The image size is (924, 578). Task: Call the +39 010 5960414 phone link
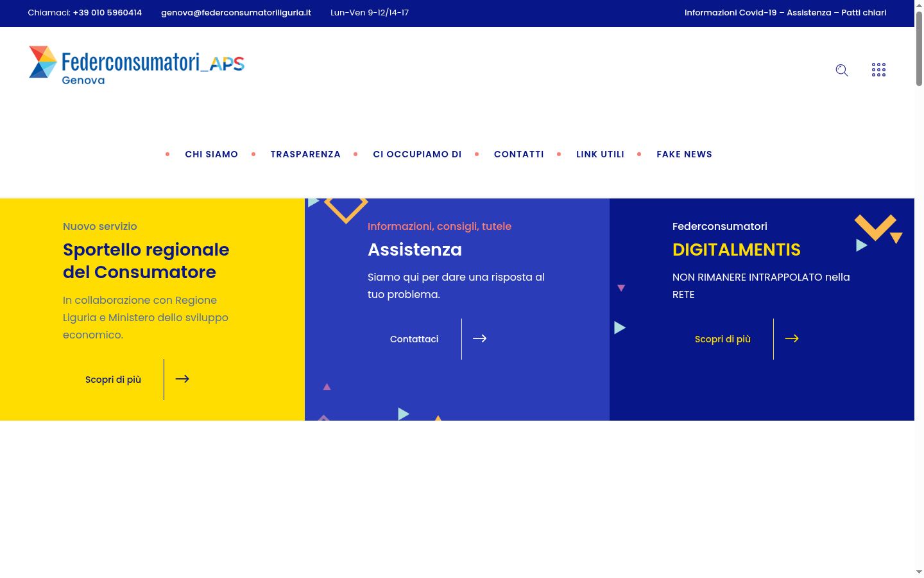[x=107, y=13]
